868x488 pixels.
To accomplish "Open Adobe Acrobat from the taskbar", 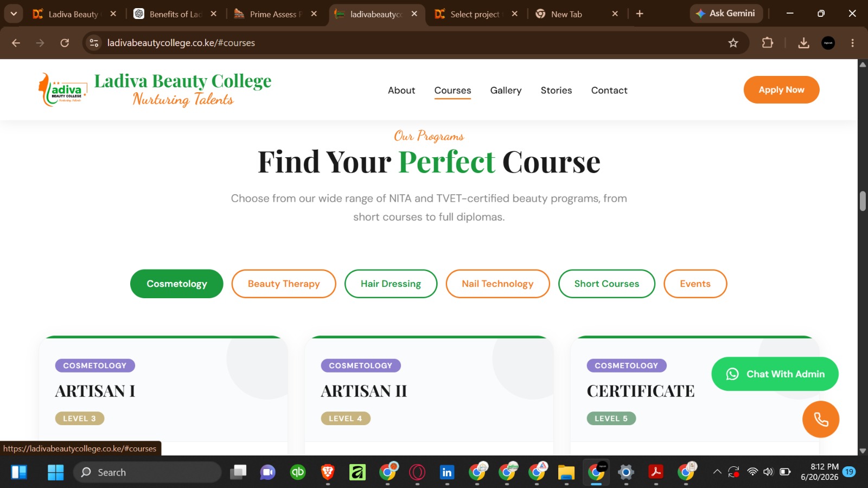I will click(656, 472).
